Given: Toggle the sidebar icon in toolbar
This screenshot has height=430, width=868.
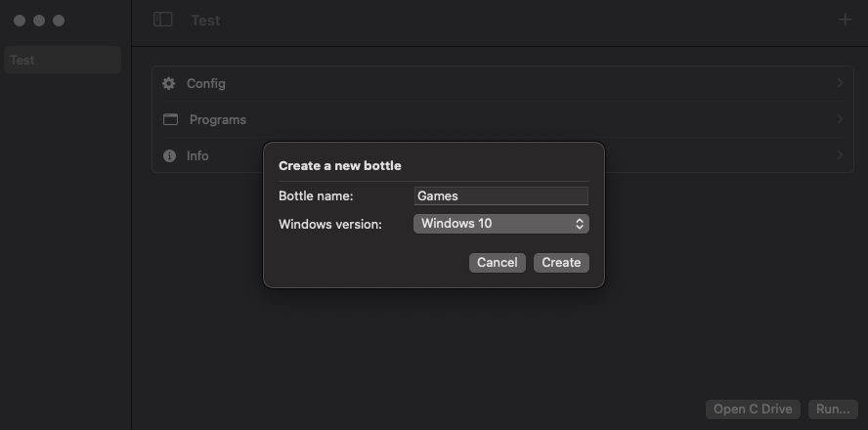Looking at the screenshot, I should tap(162, 20).
